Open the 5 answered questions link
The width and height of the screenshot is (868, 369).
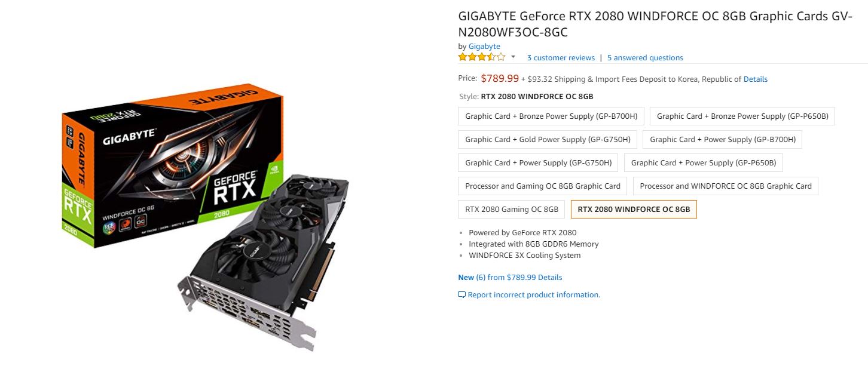645,58
